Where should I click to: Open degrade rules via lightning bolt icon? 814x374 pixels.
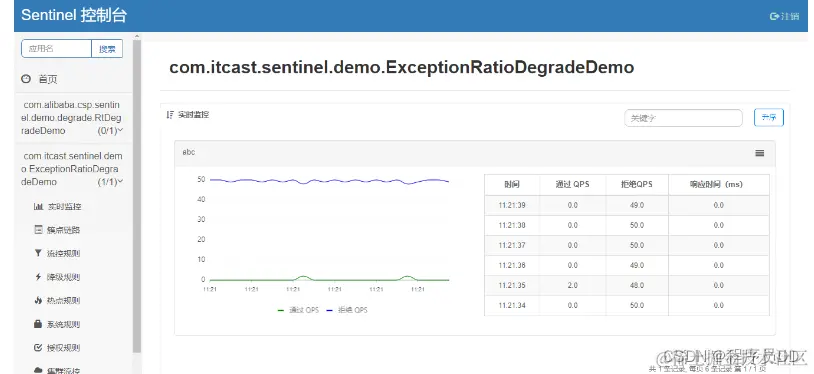click(x=38, y=277)
